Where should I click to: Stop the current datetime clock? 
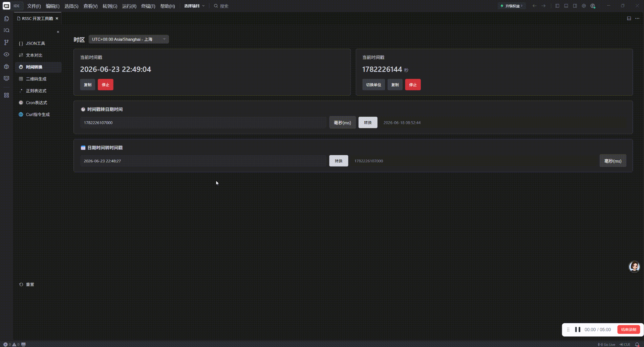105,85
